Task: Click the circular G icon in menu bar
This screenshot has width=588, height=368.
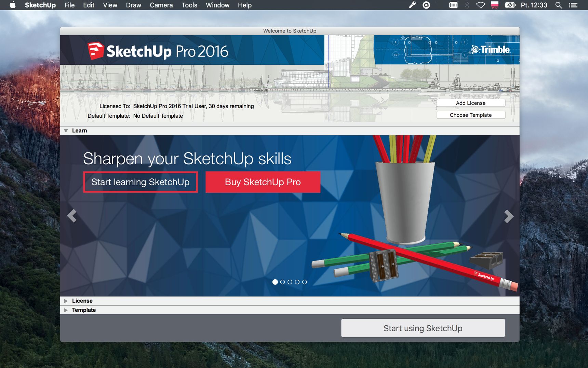Action: coord(426,5)
